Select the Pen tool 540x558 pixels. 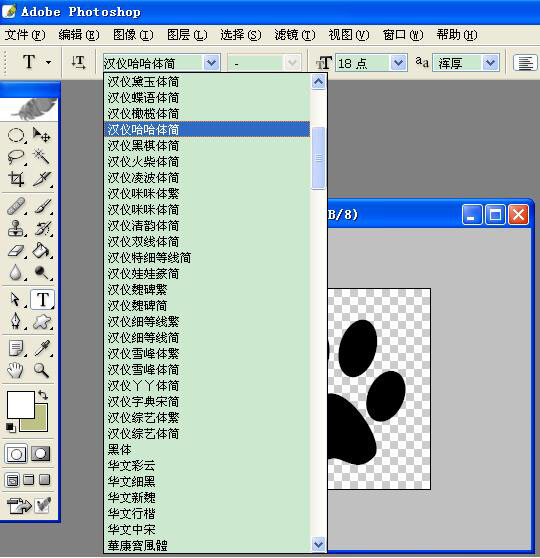[x=16, y=321]
